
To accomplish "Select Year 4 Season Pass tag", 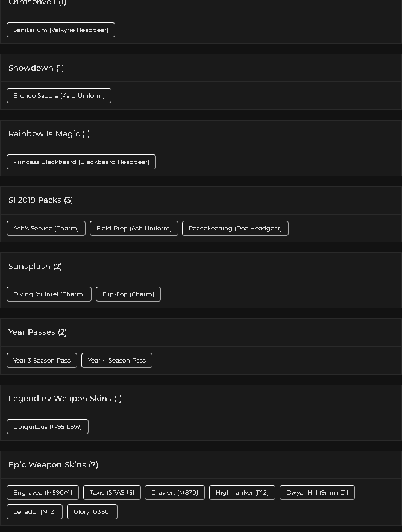I will [117, 360].
